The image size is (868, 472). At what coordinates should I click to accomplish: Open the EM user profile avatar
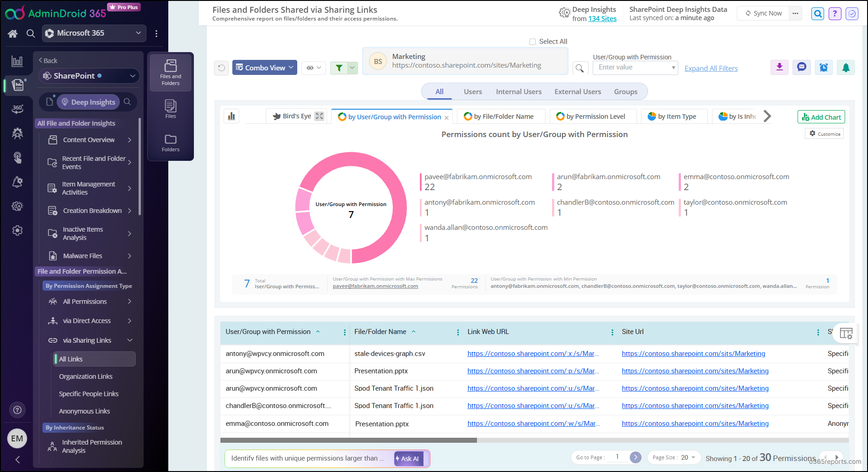click(x=17, y=439)
